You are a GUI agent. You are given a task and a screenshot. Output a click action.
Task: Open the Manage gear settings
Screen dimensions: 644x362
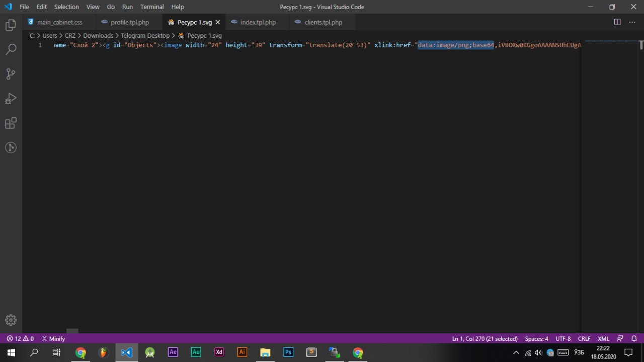11,320
